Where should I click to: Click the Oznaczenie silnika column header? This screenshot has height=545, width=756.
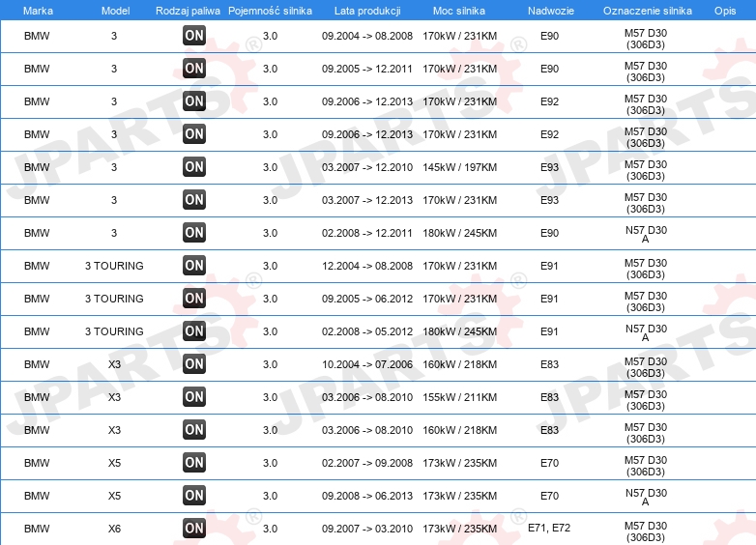(647, 11)
